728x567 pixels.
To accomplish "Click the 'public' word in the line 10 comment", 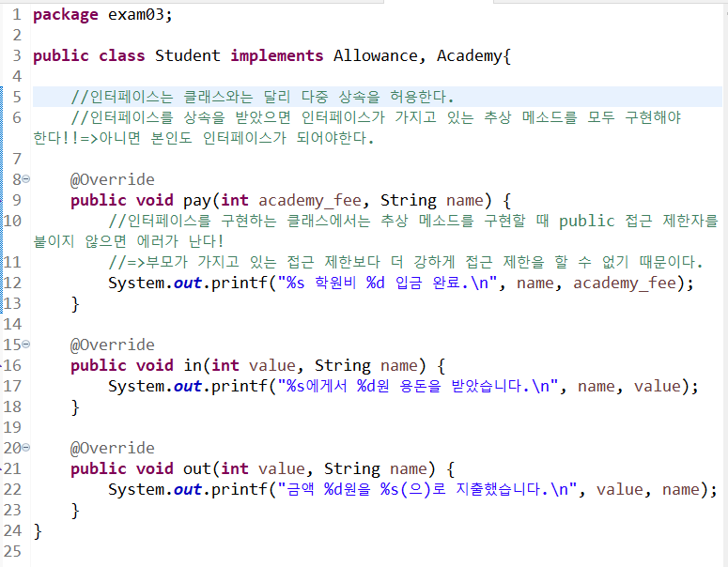I will (586, 222).
